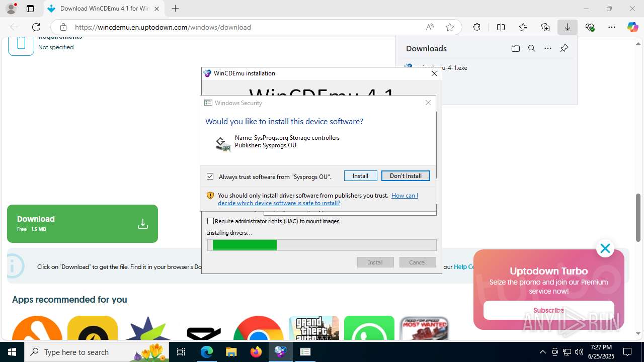Open Edge Settings and more menu
The image size is (644, 362).
point(612,27)
